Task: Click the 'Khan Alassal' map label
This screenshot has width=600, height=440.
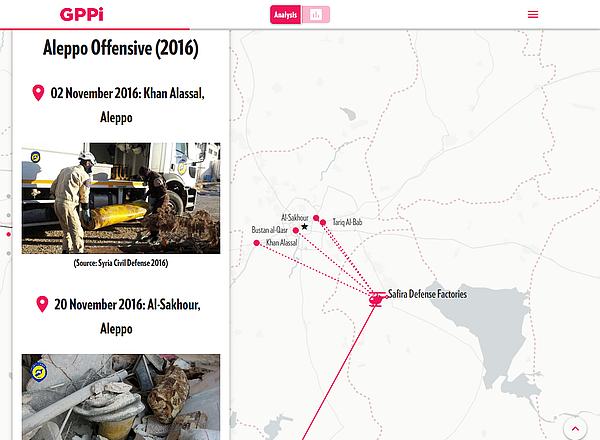Action: click(x=282, y=243)
